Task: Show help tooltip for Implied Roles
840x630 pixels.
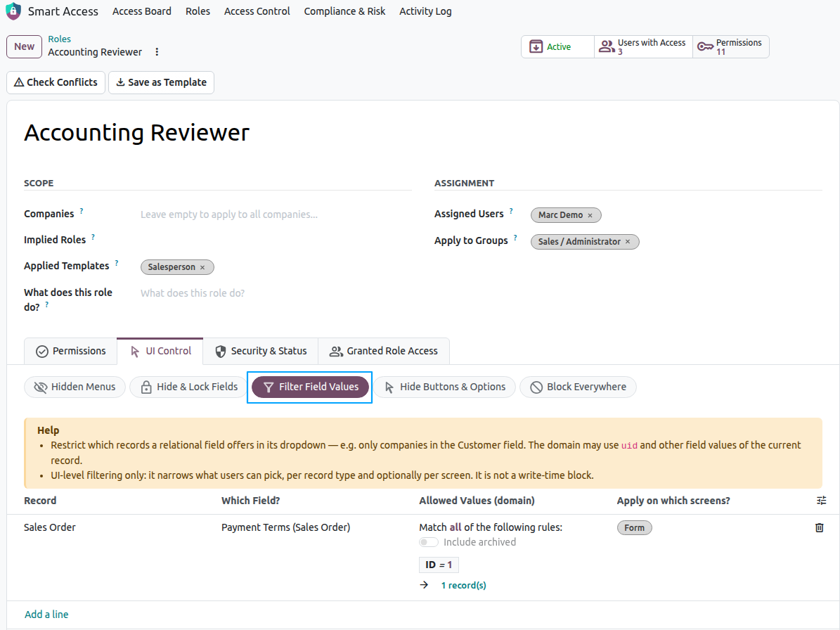Action: pyautogui.click(x=93, y=237)
